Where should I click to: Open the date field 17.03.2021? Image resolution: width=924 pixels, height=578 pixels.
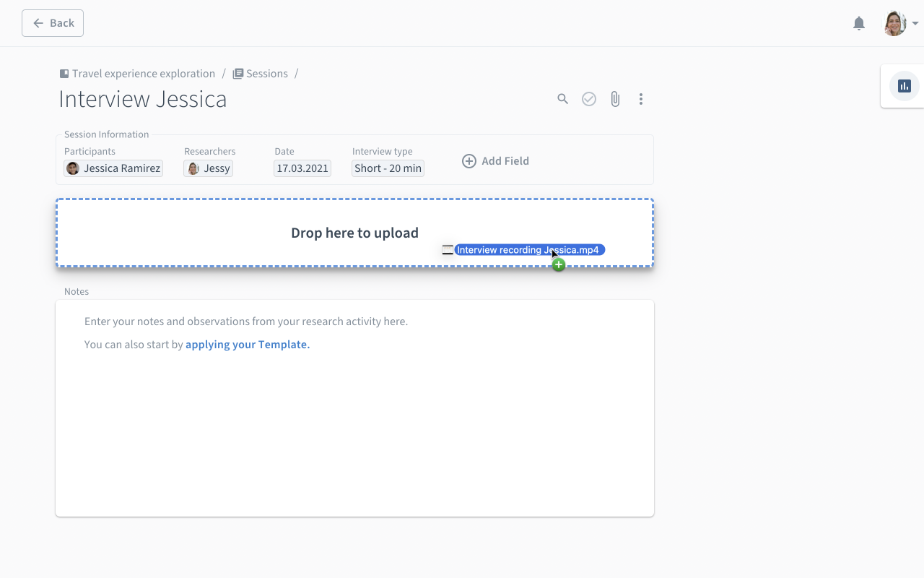pos(302,168)
